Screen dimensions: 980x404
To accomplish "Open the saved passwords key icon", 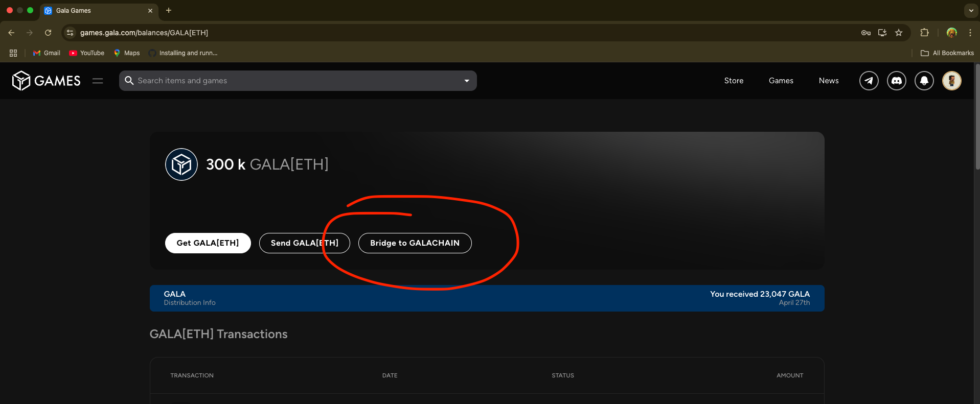I will [866, 33].
